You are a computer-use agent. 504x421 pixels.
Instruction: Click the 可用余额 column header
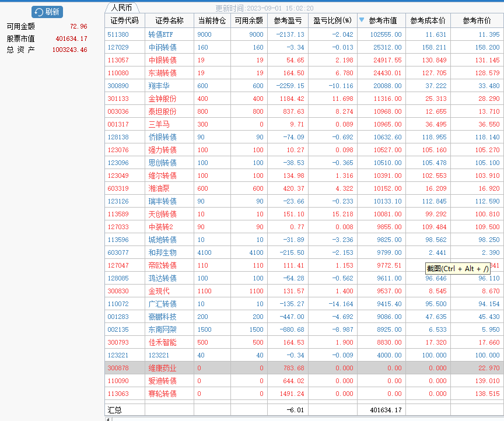(x=249, y=20)
